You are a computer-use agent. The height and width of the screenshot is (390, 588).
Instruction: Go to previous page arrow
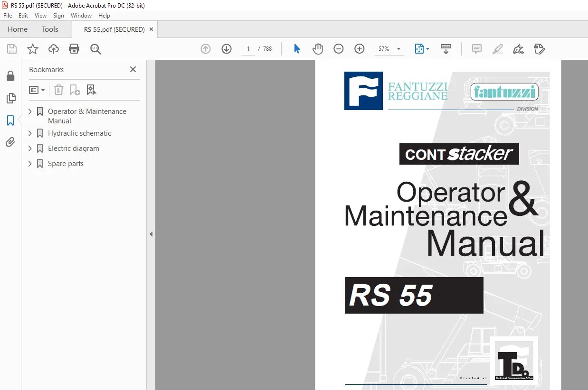[x=206, y=49]
